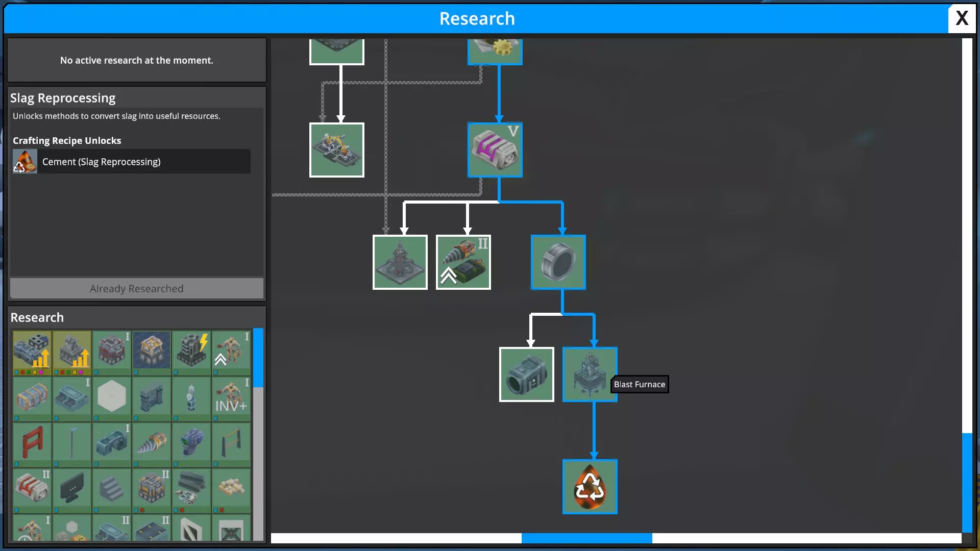The height and width of the screenshot is (551, 980).
Task: Select the robotic assembler arm node
Action: pyautogui.click(x=336, y=149)
